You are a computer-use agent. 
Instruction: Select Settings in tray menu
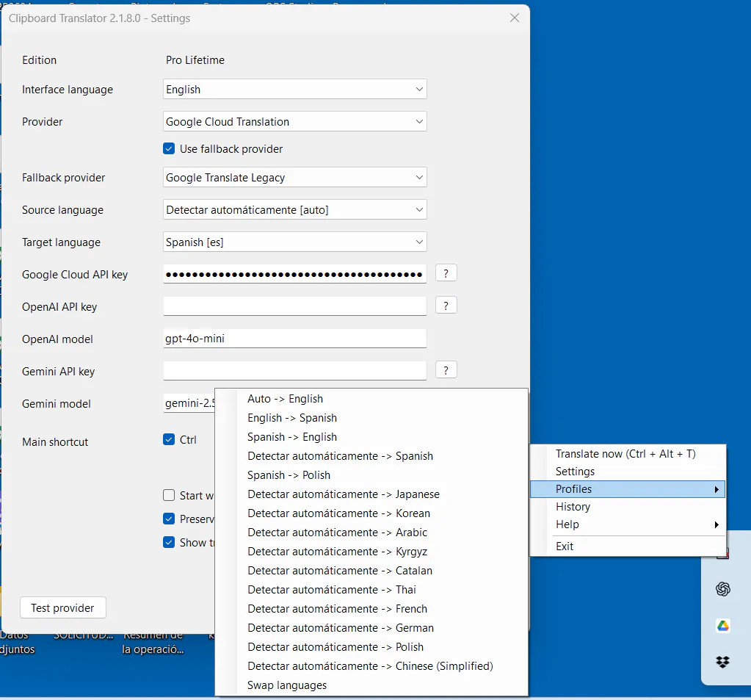coord(628,472)
